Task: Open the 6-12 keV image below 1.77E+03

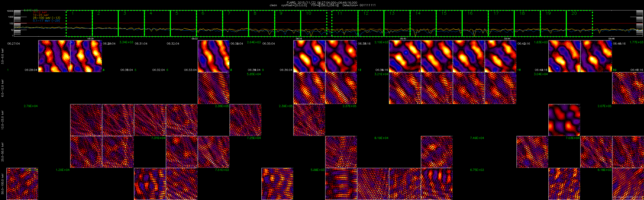Action: click(x=628, y=88)
